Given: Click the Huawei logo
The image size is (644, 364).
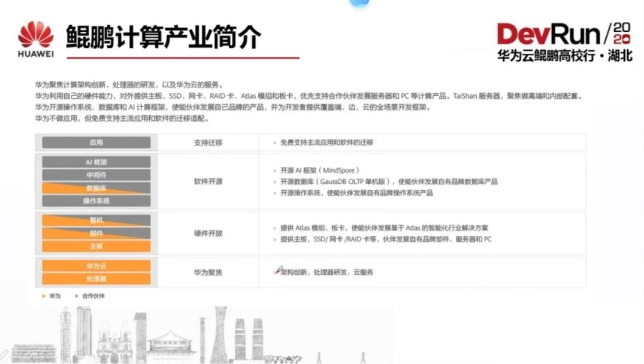Looking at the screenshot, I should pyautogui.click(x=36, y=40).
